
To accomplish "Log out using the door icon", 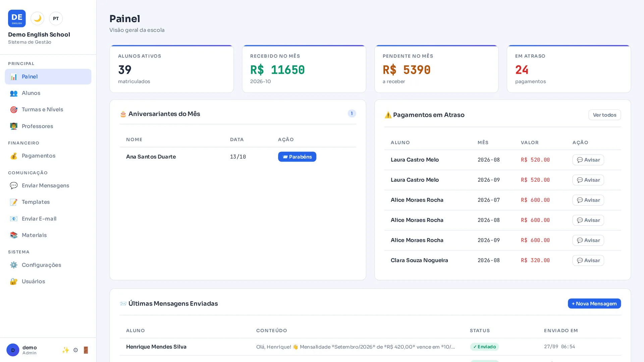I will click(86, 350).
